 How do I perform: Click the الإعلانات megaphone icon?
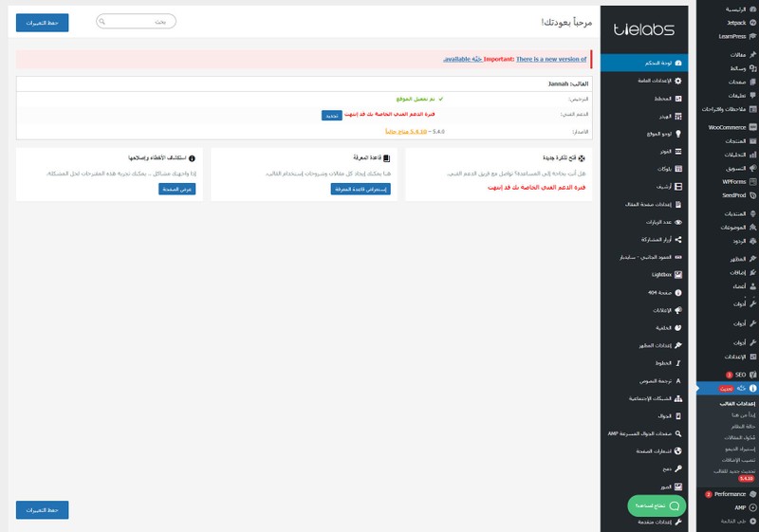(x=678, y=310)
